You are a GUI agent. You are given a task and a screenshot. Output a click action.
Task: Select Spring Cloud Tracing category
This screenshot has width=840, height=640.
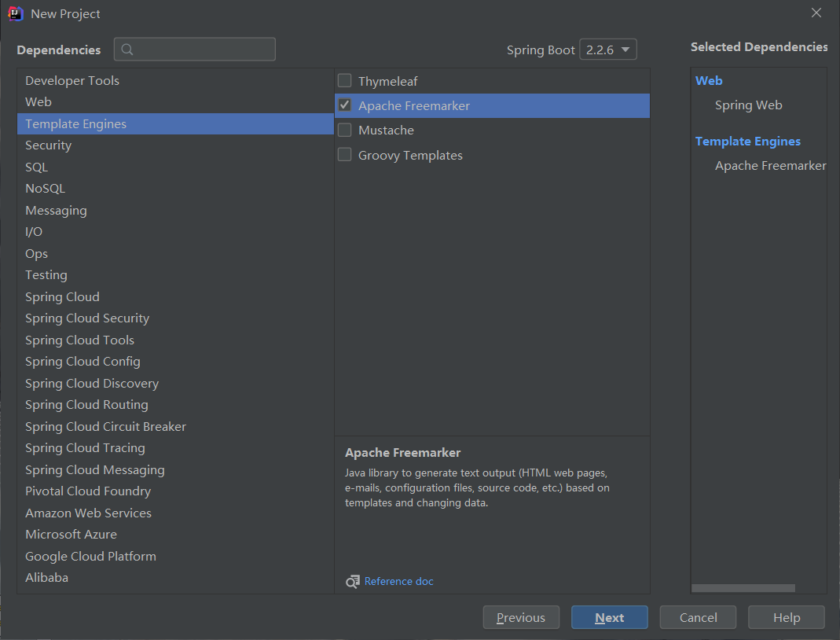pos(175,447)
